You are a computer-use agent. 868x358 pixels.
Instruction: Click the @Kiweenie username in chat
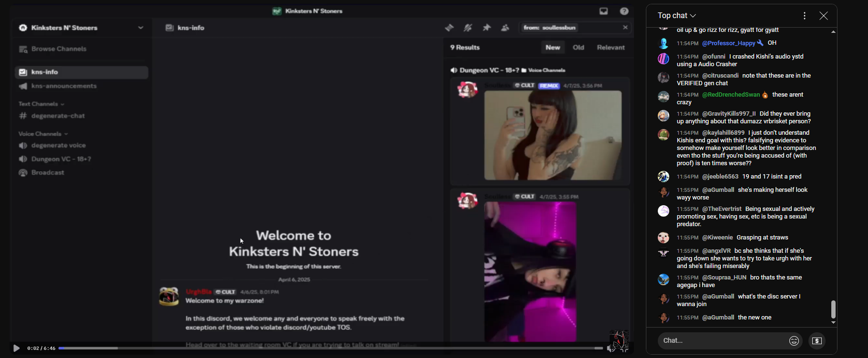(717, 238)
